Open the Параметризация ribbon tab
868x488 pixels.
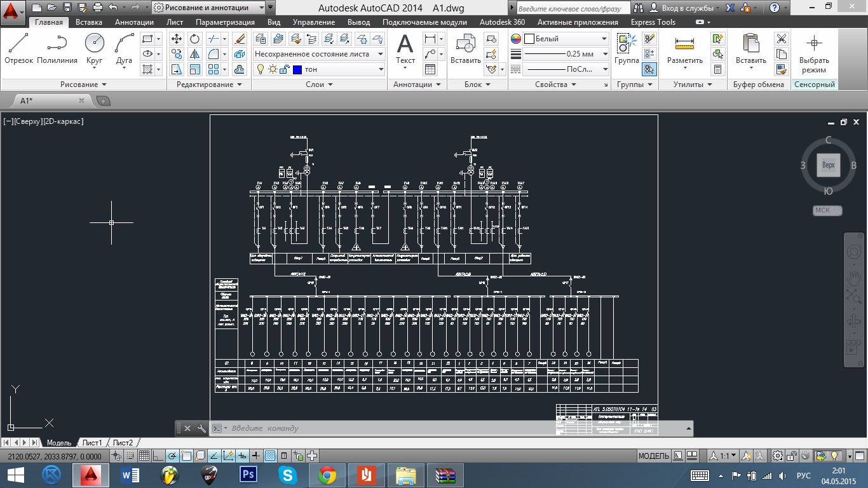pos(225,22)
